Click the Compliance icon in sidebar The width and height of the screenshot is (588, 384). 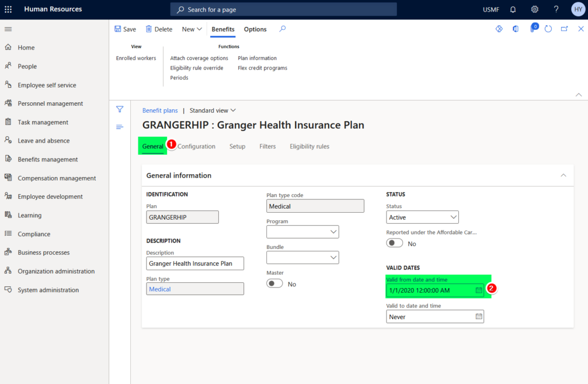tap(8, 233)
